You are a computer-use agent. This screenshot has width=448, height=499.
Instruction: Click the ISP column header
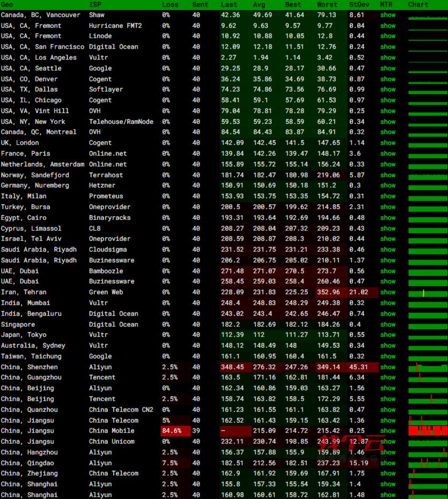[x=95, y=5]
